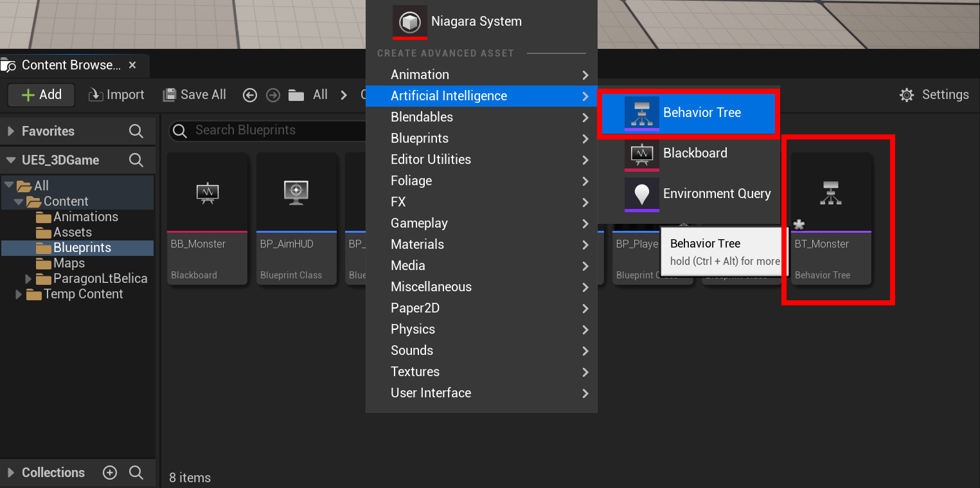Expand the ParagonLtBelica folder

[28, 278]
